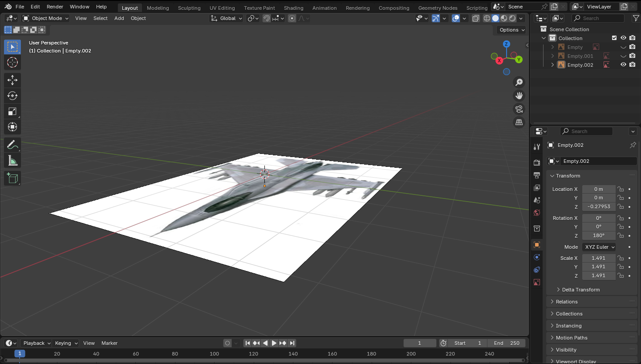Open the Keying dropdown in timeline
Screen dimensions: 641x364
click(66, 343)
